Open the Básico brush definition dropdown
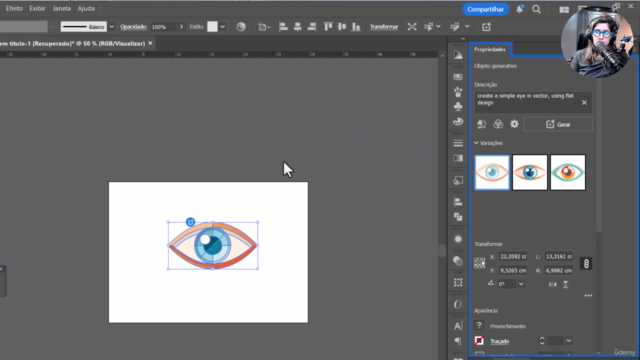 click(x=111, y=27)
